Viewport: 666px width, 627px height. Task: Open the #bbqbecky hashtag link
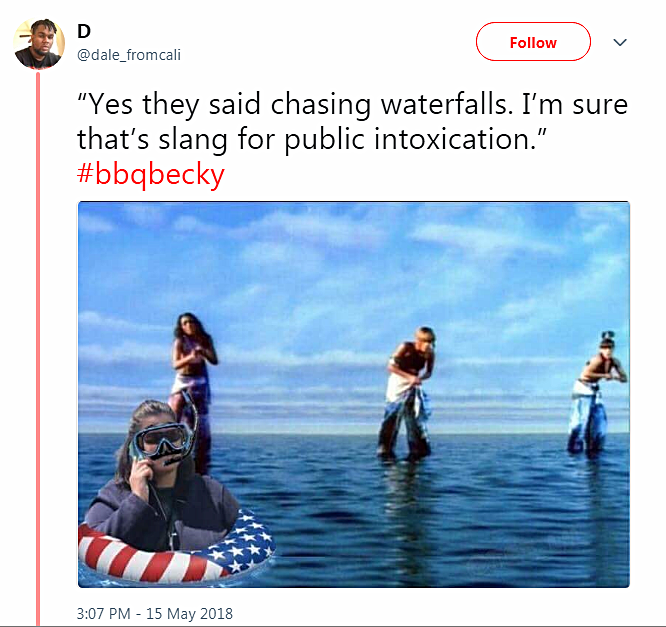click(150, 175)
